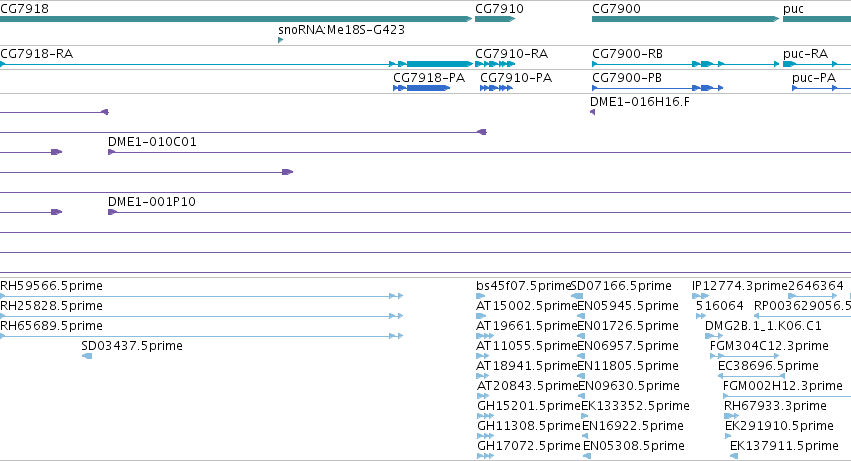The width and height of the screenshot is (851, 461).
Task: Click the DME1-016H16.F clone label
Action: click(x=640, y=102)
